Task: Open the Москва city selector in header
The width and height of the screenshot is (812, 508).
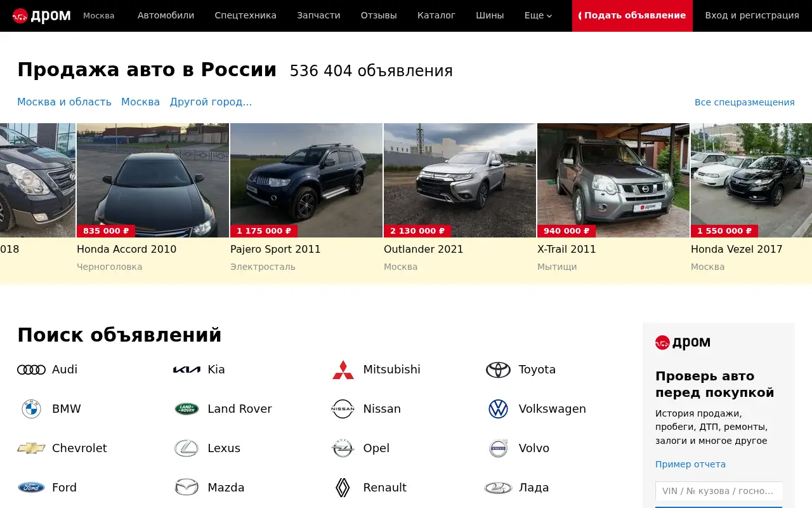Action: point(99,15)
